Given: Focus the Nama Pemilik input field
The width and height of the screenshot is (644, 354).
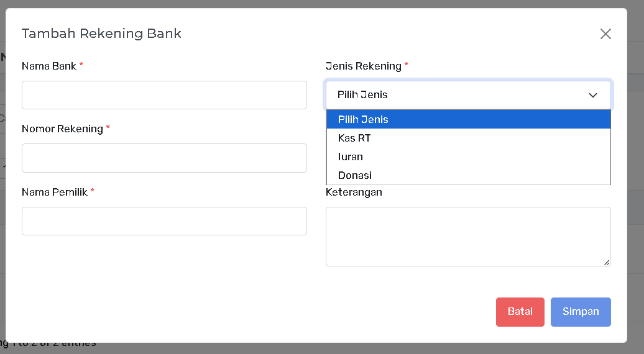Looking at the screenshot, I should click(x=164, y=221).
